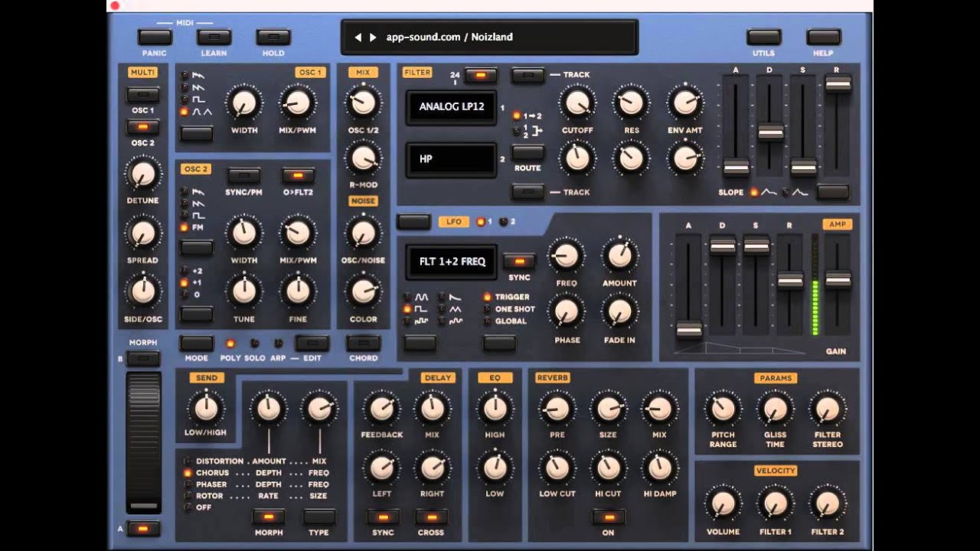This screenshot has height=551, width=980.
Task: Cycle effect with the TYPE button
Action: coord(318,517)
